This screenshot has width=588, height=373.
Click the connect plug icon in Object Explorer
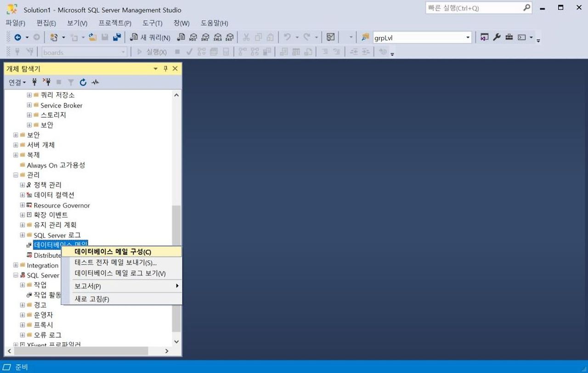[34, 82]
